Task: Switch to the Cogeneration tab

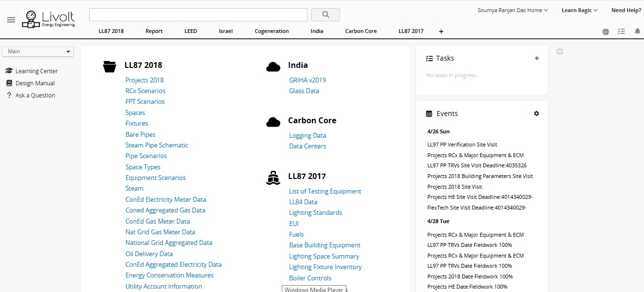Action: coord(272,31)
